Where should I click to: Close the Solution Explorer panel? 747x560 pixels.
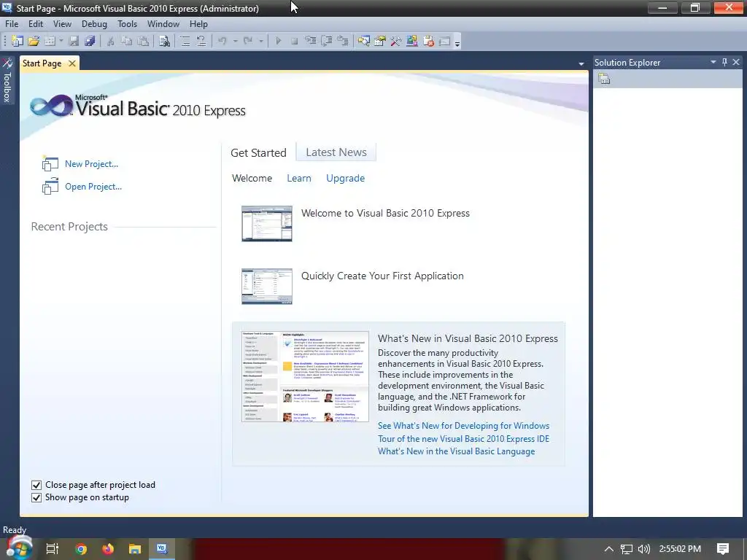click(736, 62)
